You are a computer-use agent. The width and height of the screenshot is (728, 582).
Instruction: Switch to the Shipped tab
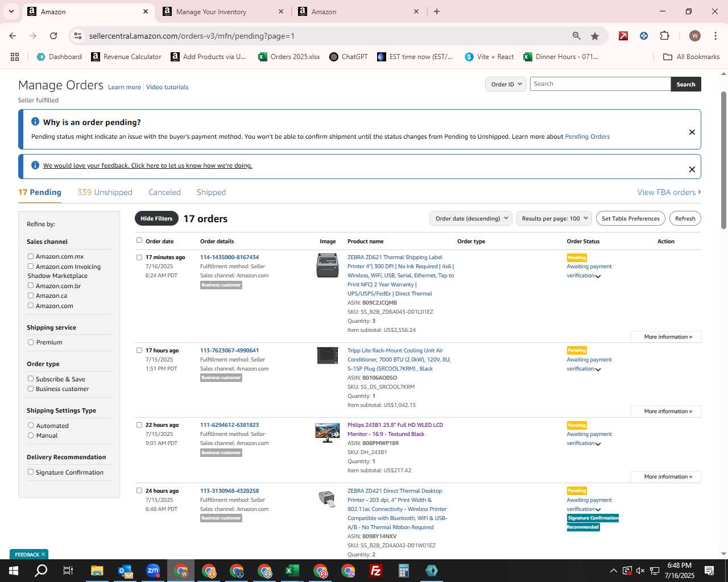tap(211, 192)
